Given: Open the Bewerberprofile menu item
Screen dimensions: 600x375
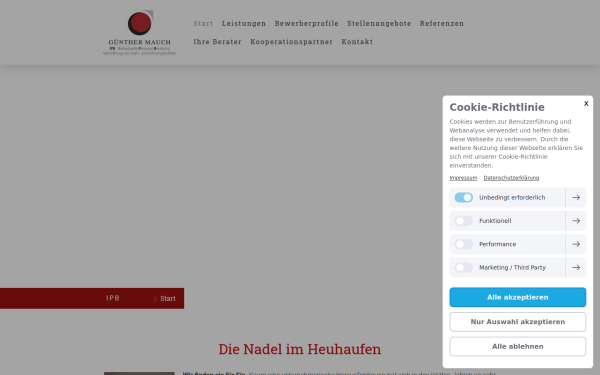Looking at the screenshot, I should pyautogui.click(x=307, y=23).
